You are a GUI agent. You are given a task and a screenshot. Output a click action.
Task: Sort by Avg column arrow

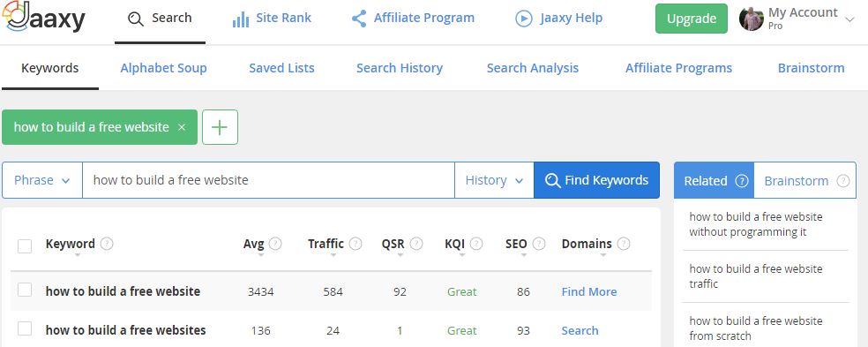click(x=261, y=255)
